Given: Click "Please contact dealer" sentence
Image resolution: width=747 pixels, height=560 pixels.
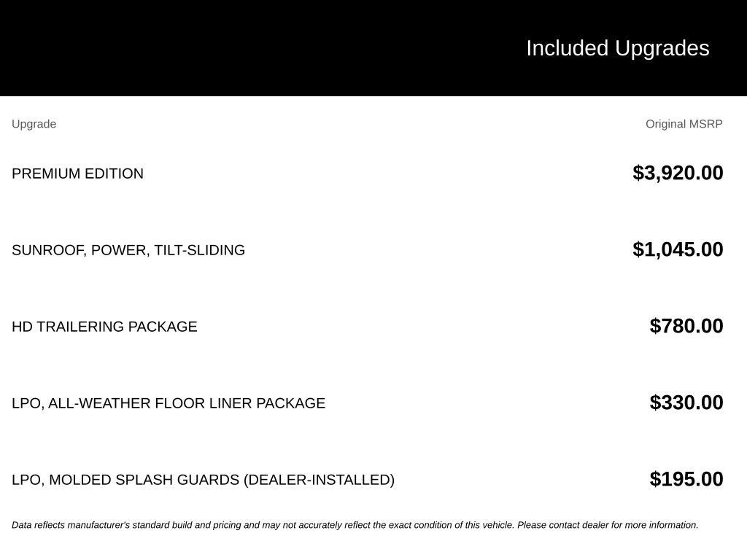Looking at the screenshot, I should pyautogui.click(x=608, y=525).
